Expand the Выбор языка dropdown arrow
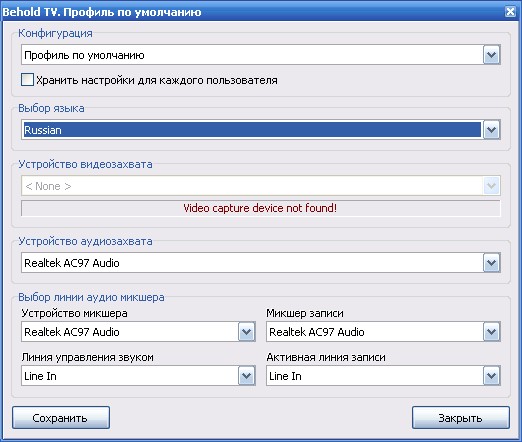 pyautogui.click(x=491, y=130)
